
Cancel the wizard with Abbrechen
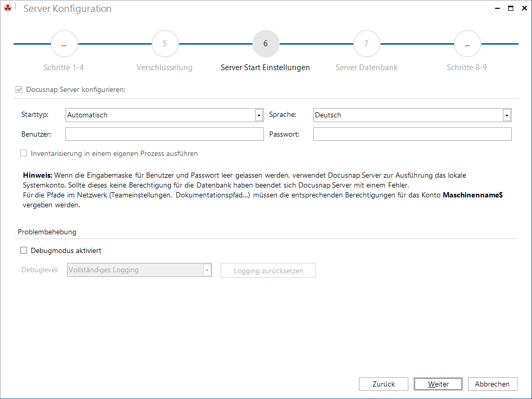click(493, 384)
